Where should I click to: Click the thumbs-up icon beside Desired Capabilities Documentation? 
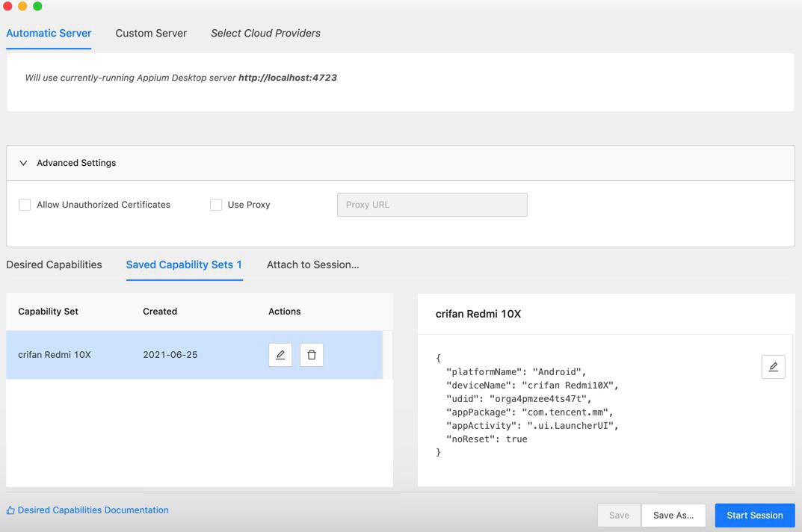[10, 510]
